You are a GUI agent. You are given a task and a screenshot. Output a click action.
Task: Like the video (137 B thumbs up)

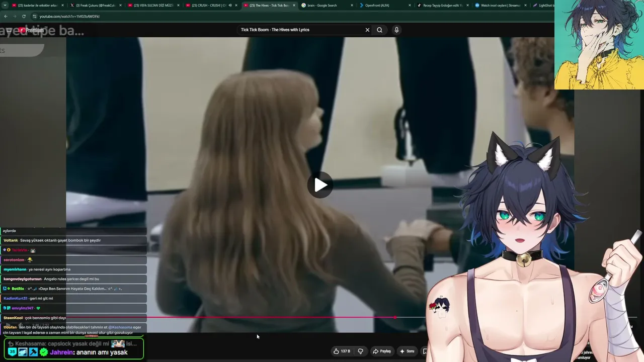(x=342, y=351)
